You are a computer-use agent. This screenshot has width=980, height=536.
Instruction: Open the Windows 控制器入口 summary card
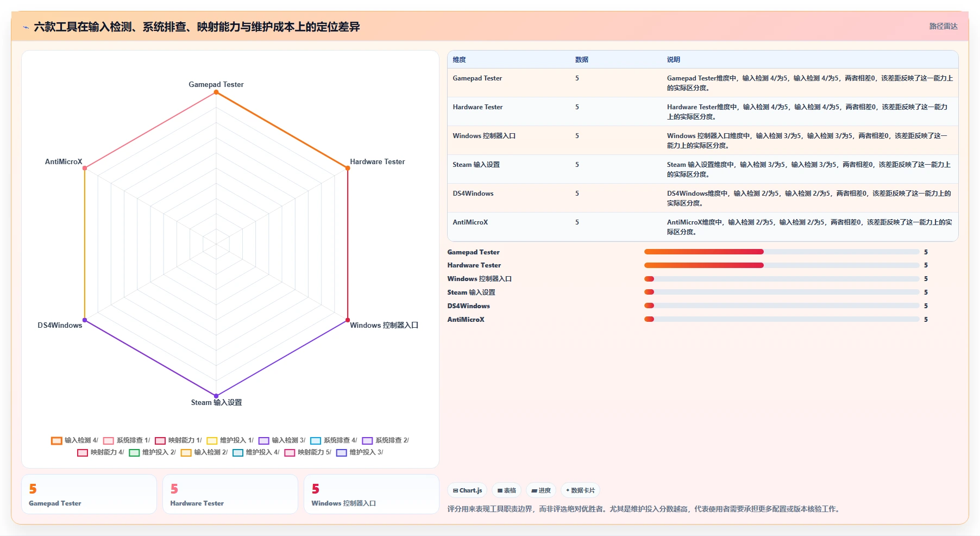pos(372,494)
